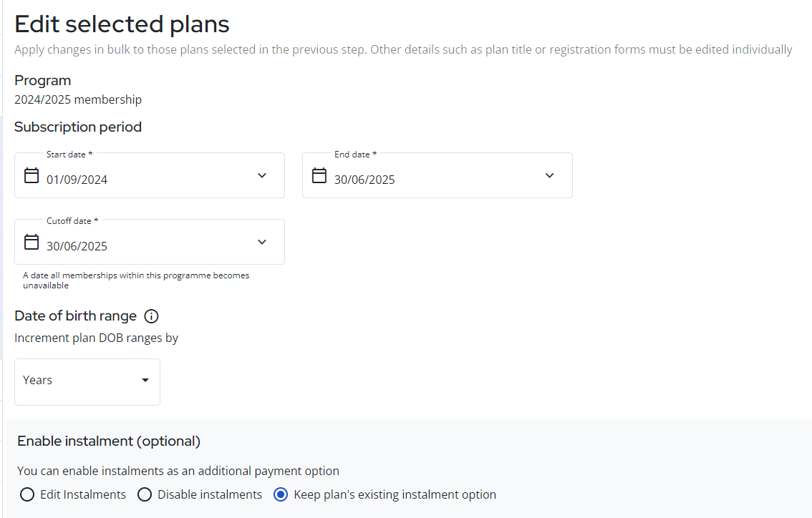Image resolution: width=812 pixels, height=518 pixels.
Task: Expand the End date chevron
Action: 550,175
